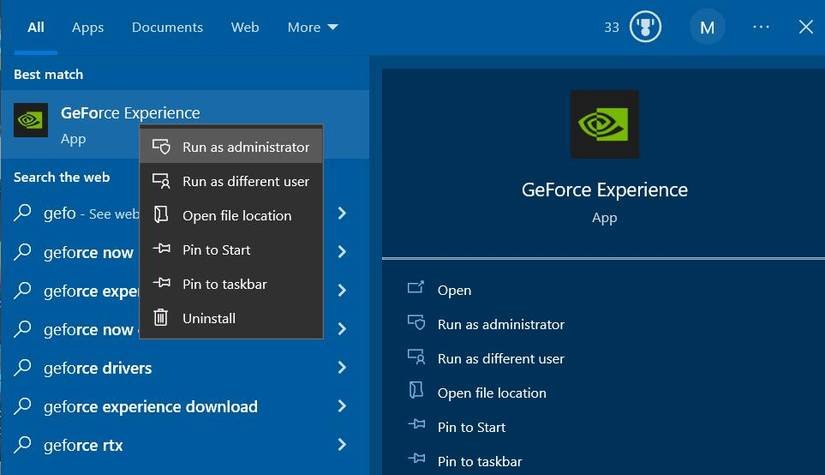The image size is (825, 475).
Task: Expand the geforce drivers suggestion arrow
Action: [342, 368]
